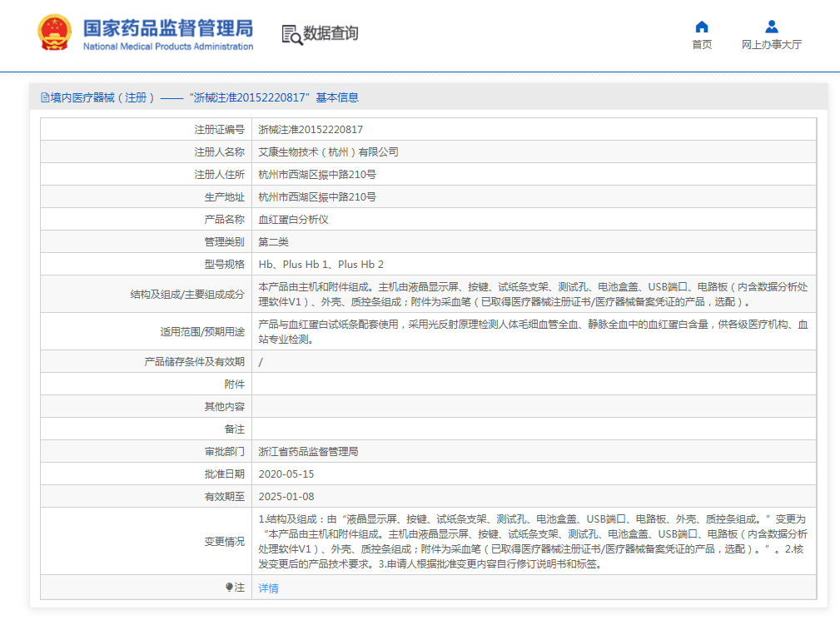The width and height of the screenshot is (840, 620).
Task: Click the 国家药品监督管理局 site title
Action: coord(167,27)
